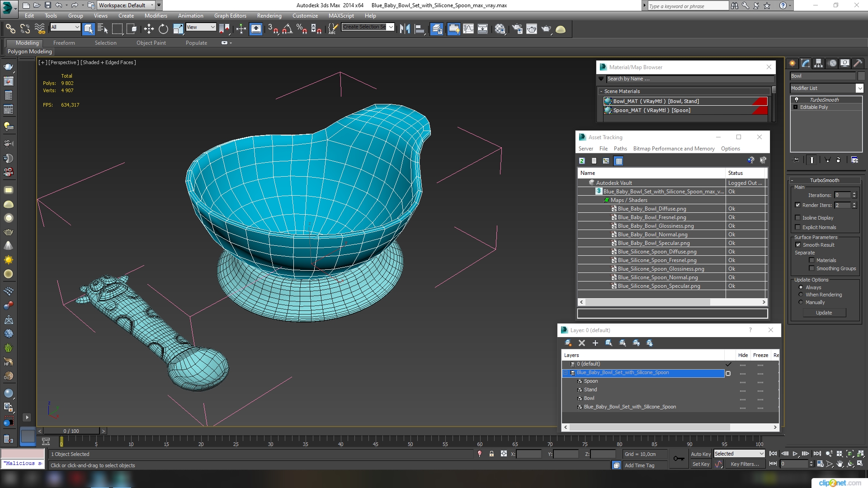
Task: Enable the Explicit Normals checkbox
Action: tap(797, 227)
